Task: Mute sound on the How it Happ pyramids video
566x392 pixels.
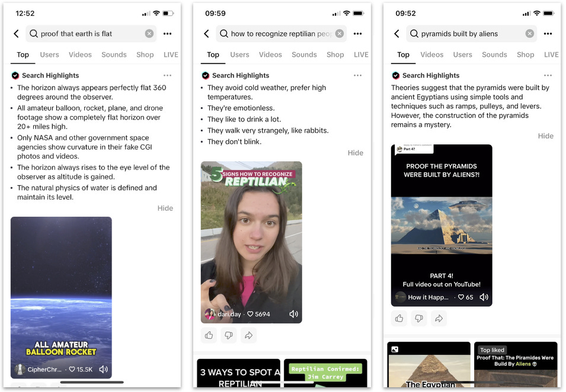Action: click(x=484, y=297)
